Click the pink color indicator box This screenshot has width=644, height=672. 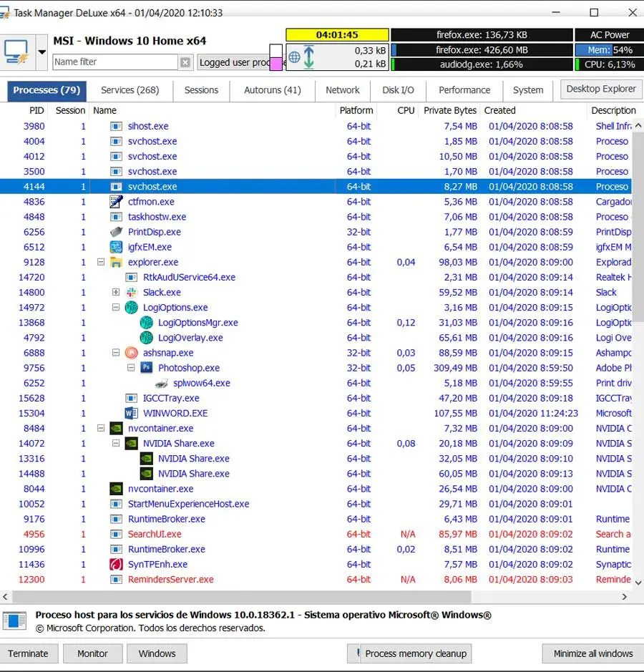tap(276, 64)
